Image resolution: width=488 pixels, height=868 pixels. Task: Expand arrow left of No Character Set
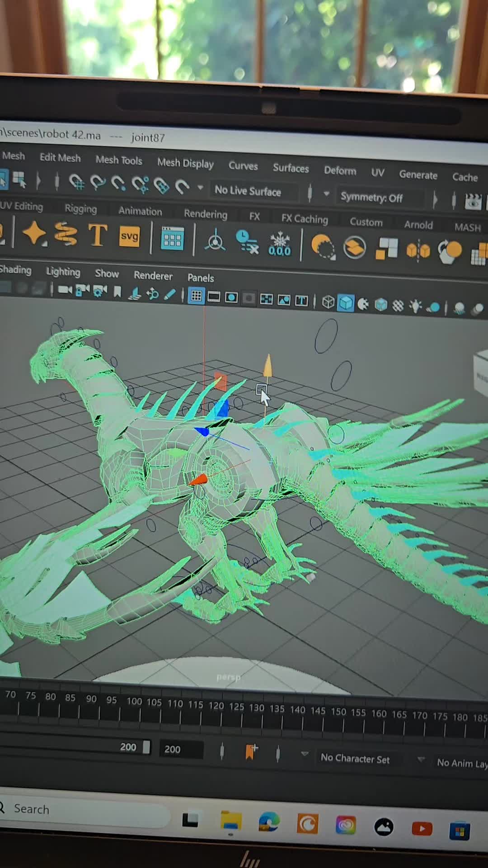(305, 754)
